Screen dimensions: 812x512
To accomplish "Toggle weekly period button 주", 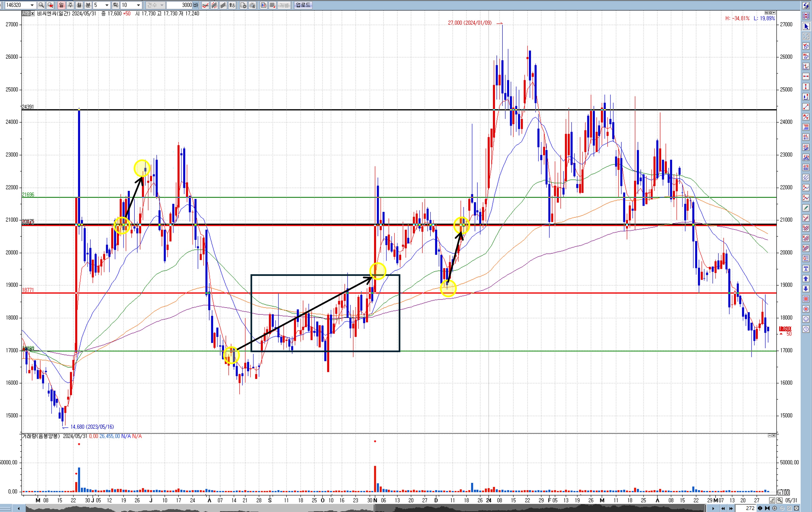I will click(x=70, y=5).
